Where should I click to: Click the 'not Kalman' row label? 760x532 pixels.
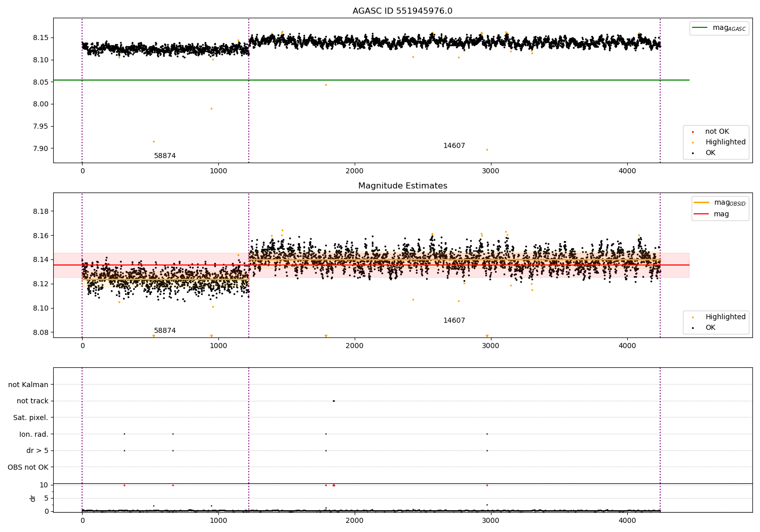[x=28, y=385]
